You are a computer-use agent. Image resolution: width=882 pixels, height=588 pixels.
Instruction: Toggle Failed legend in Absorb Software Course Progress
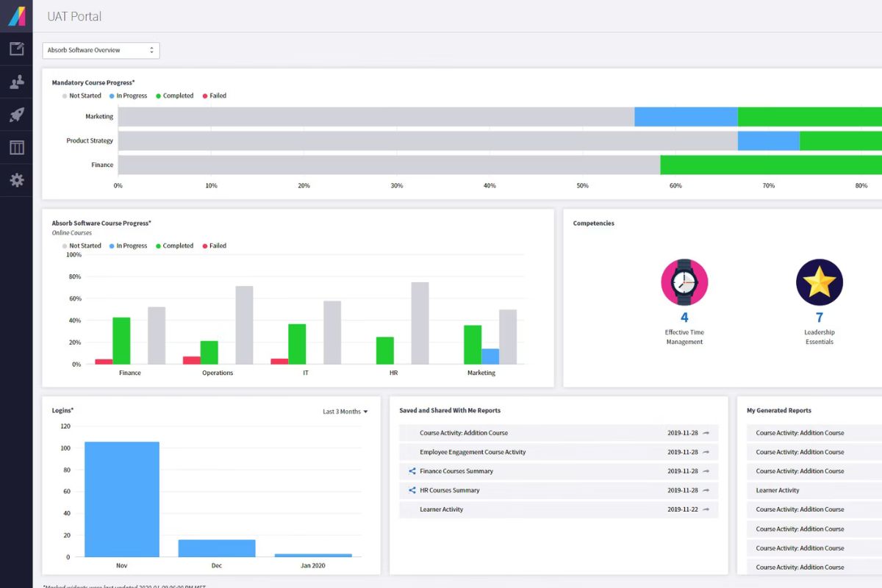coord(214,245)
